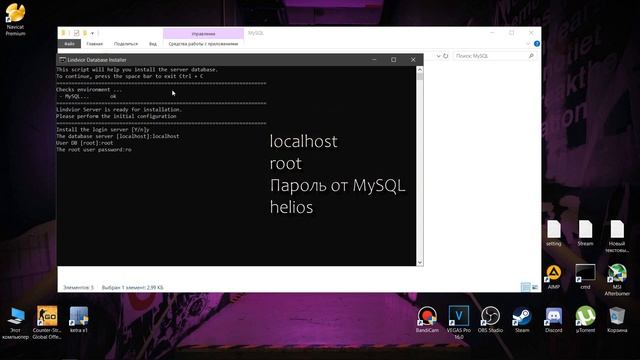640x360 pixels.
Task: Switch Explorer to large icons view
Action: pos(535,287)
